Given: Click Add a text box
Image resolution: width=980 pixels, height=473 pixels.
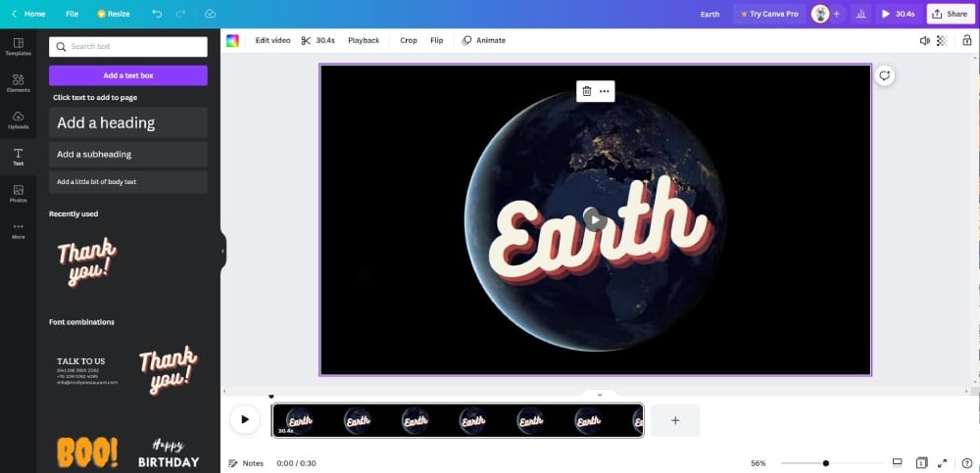Looking at the screenshot, I should 128,75.
